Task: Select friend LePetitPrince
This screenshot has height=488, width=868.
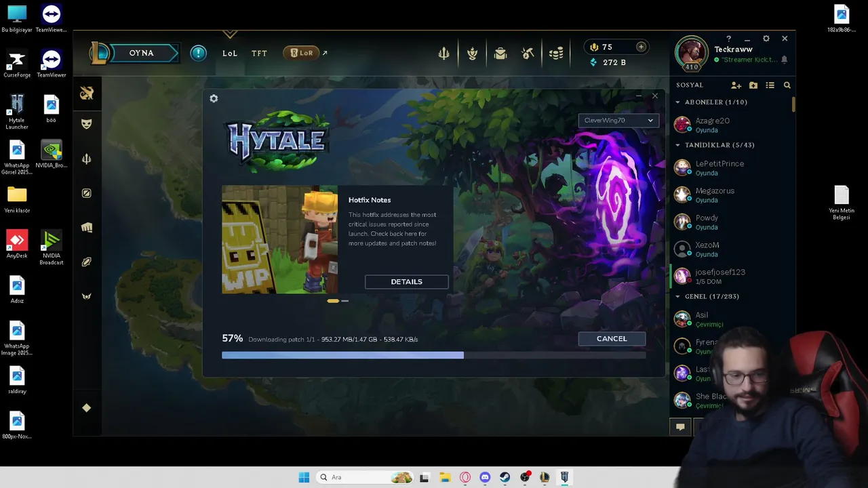Action: pos(731,167)
